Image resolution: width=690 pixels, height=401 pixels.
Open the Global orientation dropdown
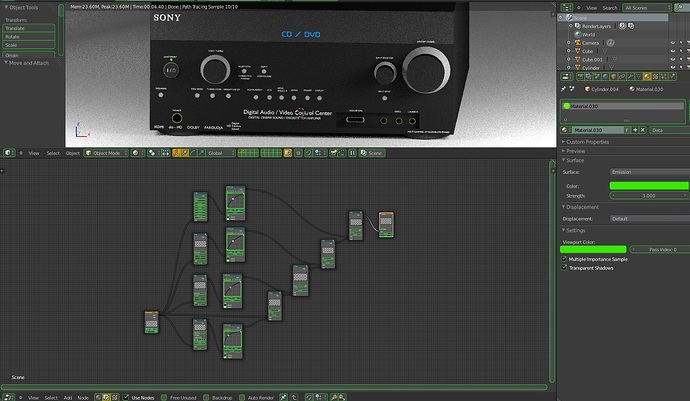220,153
